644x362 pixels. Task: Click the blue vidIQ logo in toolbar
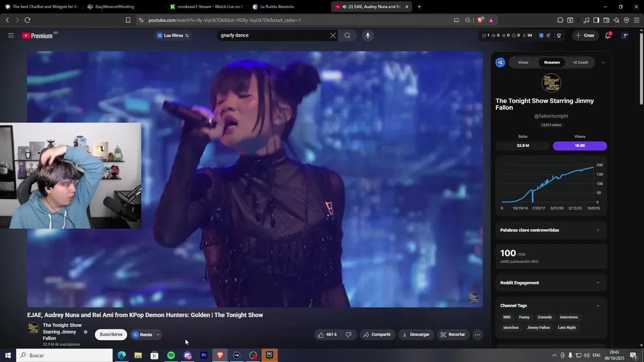541,35
